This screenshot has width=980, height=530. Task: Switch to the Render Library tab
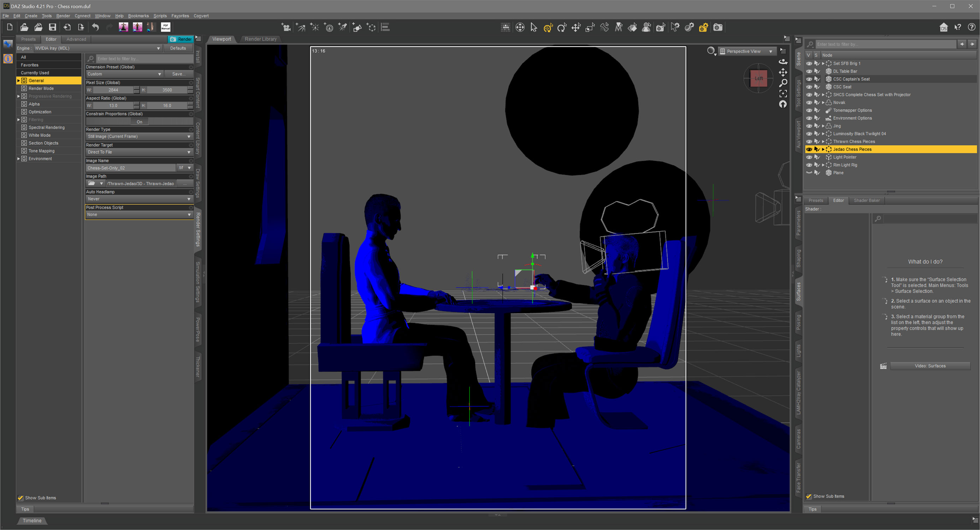coord(260,39)
